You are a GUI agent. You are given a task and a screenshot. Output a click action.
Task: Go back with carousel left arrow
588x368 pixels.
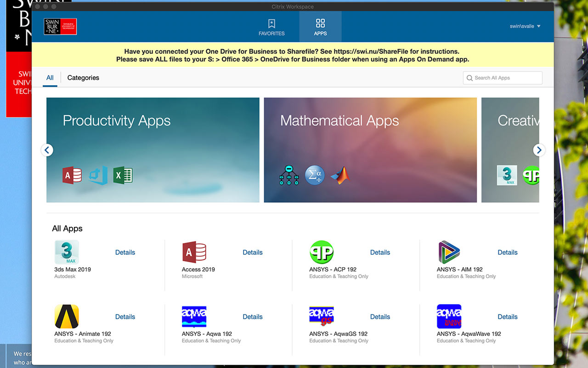pos(47,150)
